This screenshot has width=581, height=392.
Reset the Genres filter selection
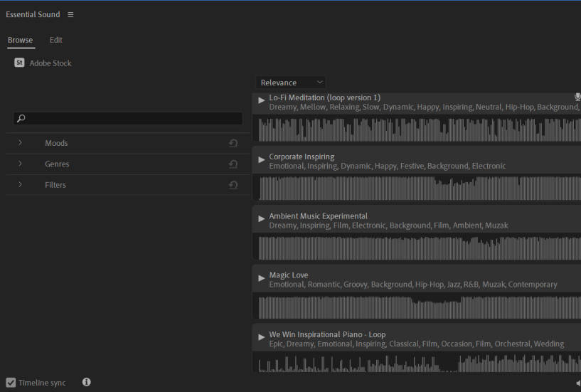[x=233, y=164]
